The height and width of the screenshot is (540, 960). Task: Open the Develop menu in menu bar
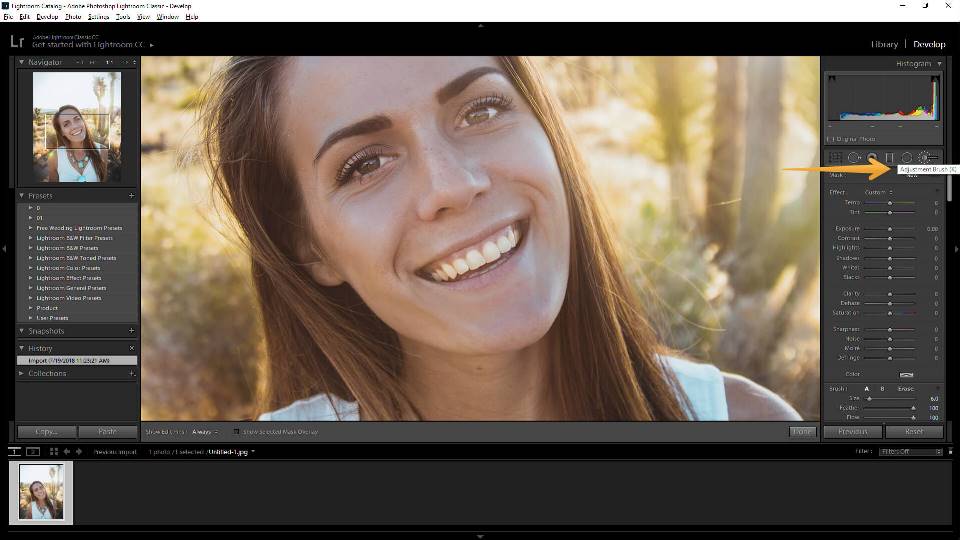46,17
